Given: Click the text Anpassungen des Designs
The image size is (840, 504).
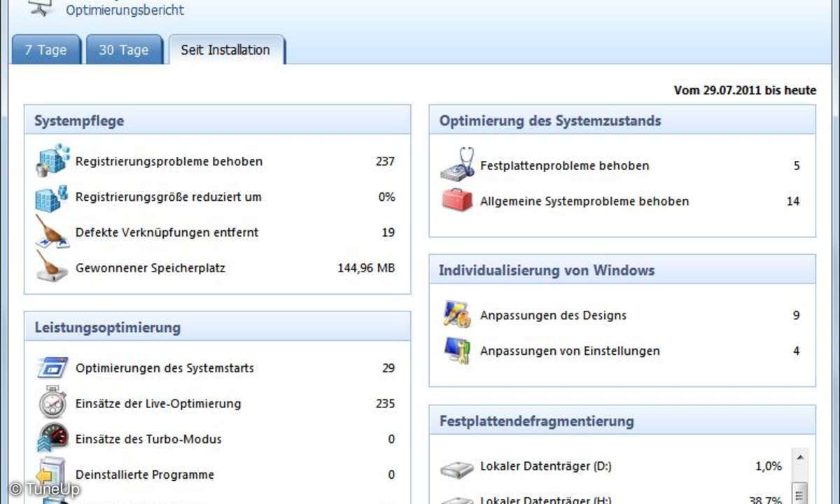Looking at the screenshot, I should click(553, 316).
